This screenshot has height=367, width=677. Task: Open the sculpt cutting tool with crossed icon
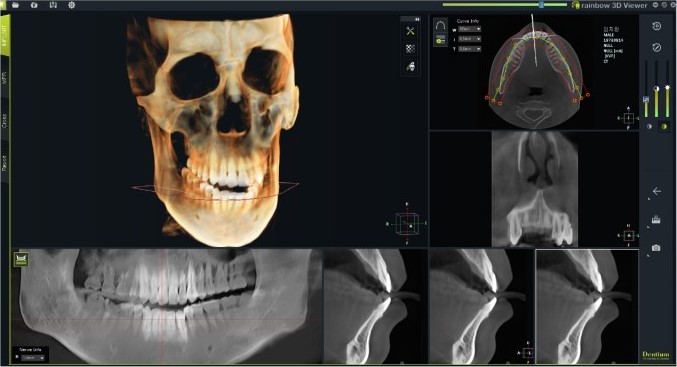(410, 31)
